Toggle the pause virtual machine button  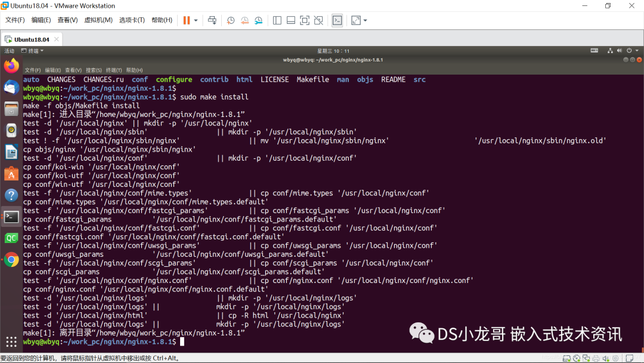[x=187, y=20]
